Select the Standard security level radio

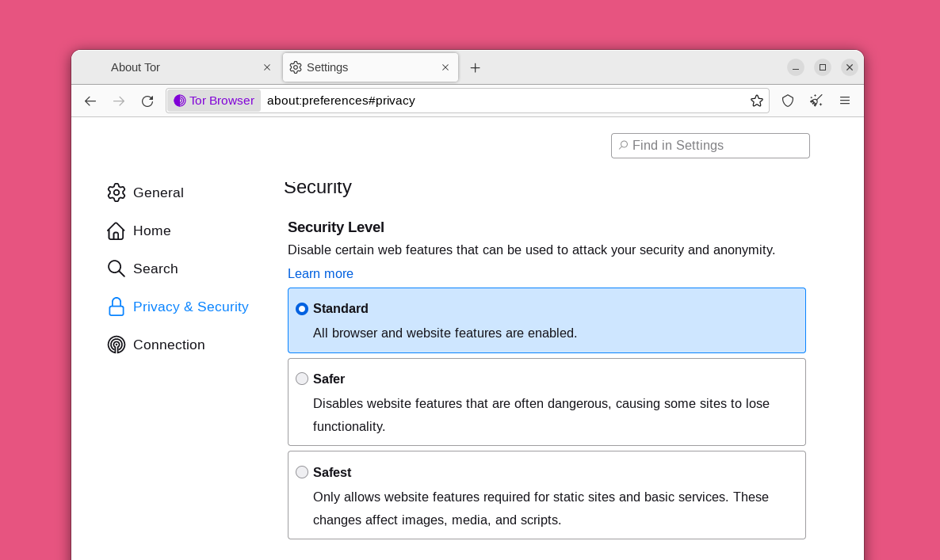click(302, 309)
